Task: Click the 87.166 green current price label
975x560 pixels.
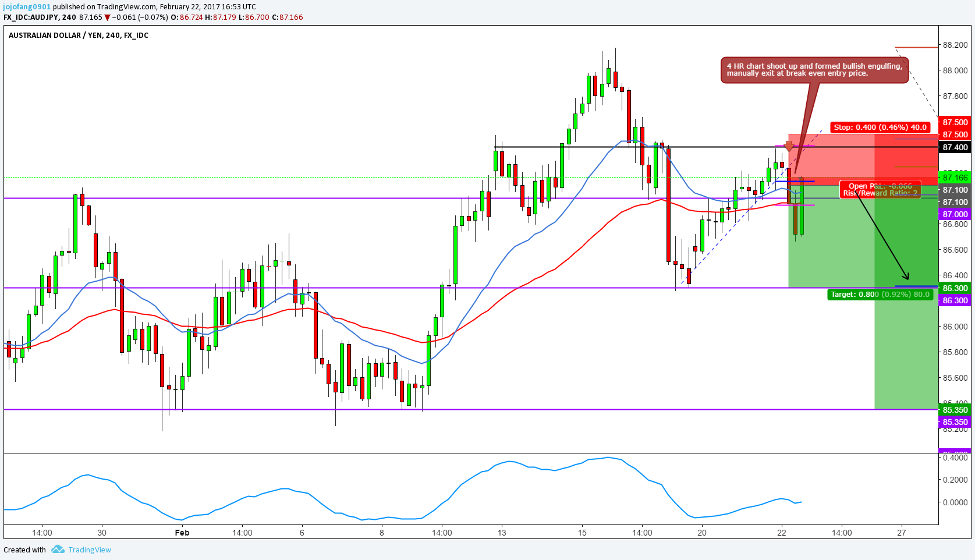Action: pyautogui.click(x=955, y=178)
